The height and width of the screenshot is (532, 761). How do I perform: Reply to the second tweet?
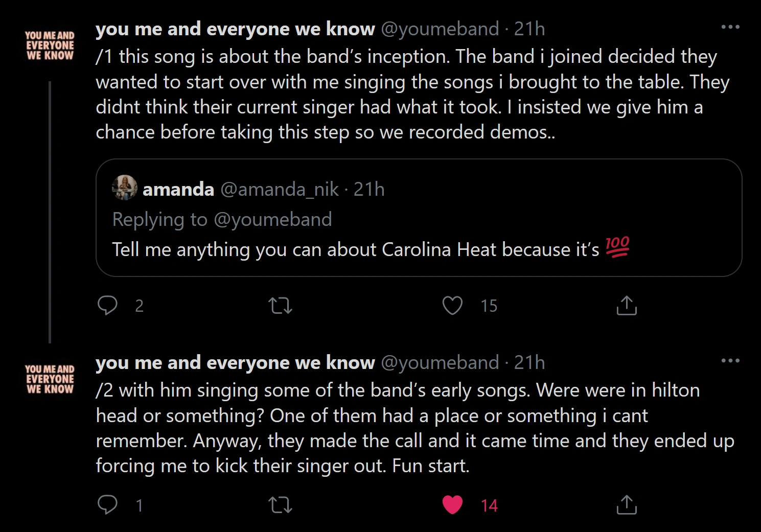[107, 505]
